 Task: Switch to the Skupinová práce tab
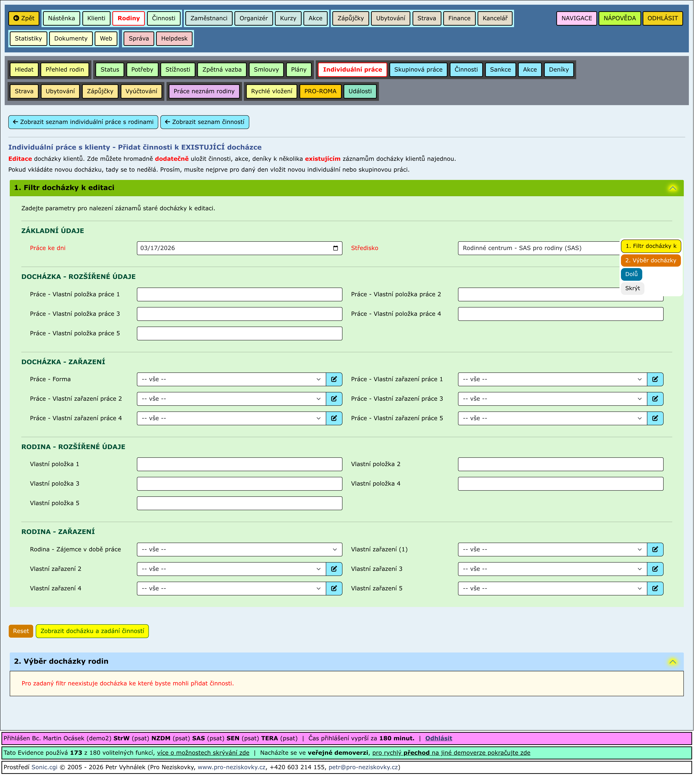[418, 70]
